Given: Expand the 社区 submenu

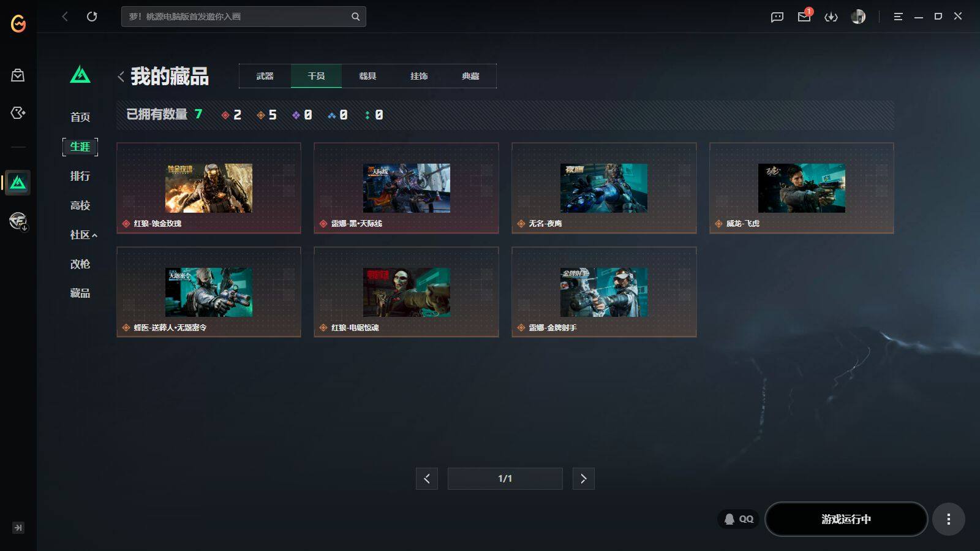Looking at the screenshot, I should coord(83,235).
